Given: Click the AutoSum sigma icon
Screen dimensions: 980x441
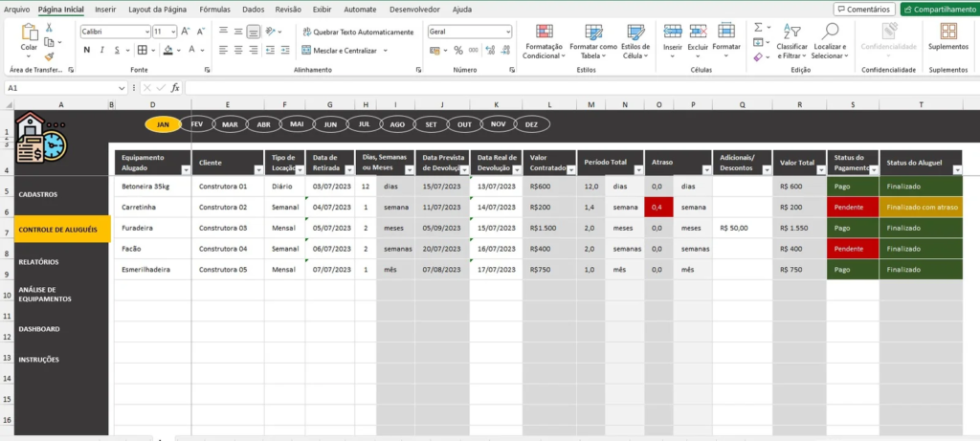Looking at the screenshot, I should [758, 29].
